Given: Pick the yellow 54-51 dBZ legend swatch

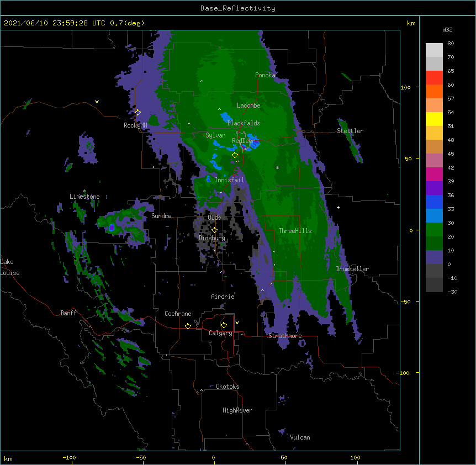Looking at the screenshot, I should 434,119.
